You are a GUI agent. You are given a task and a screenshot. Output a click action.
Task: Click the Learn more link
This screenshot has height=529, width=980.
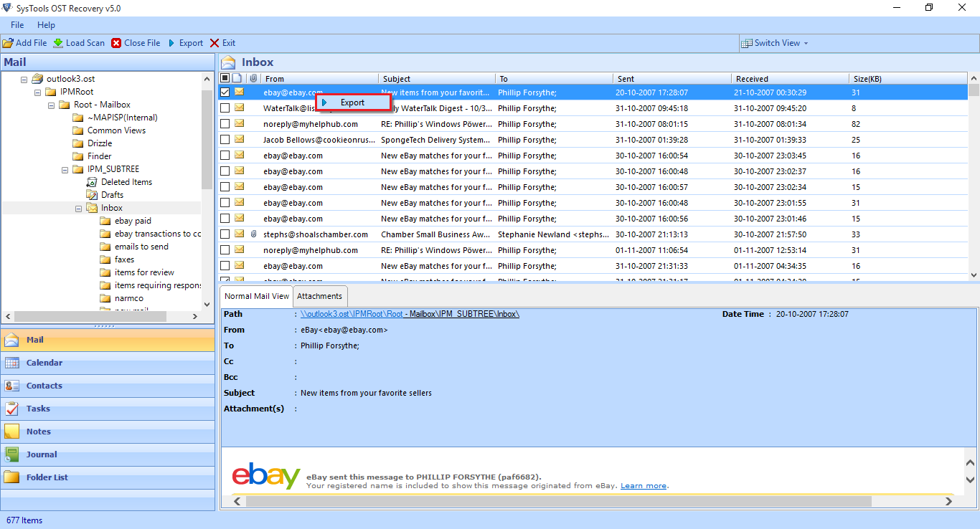click(x=643, y=486)
